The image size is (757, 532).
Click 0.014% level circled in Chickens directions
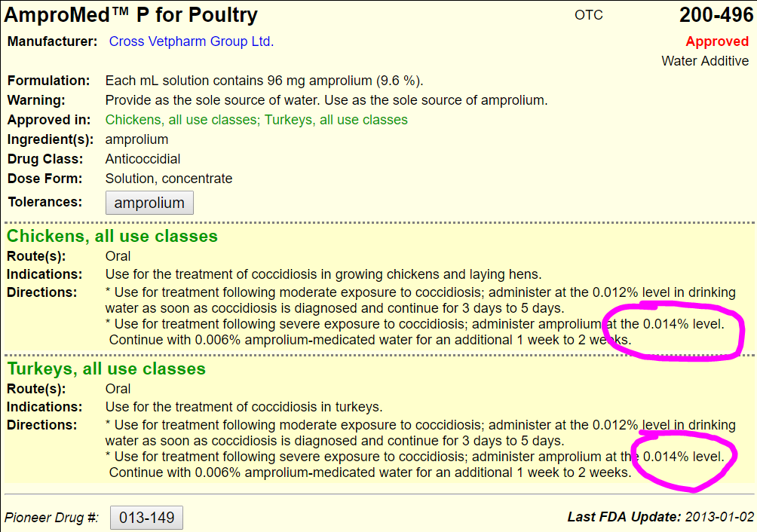(682, 324)
